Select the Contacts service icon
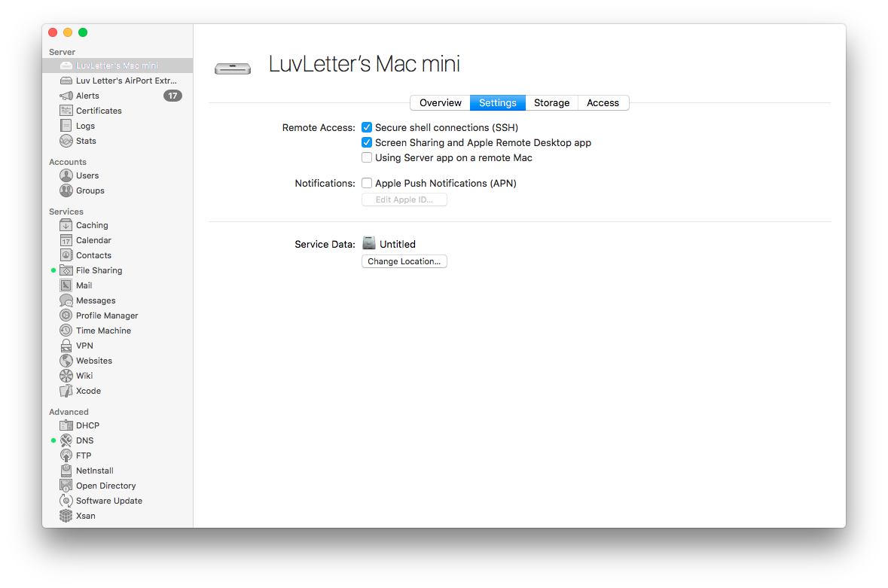Screen dimensions: 888x588 coord(66,255)
